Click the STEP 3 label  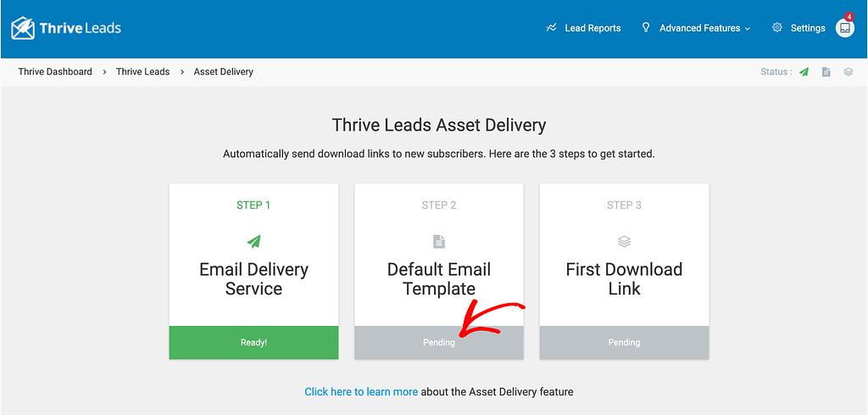624,205
